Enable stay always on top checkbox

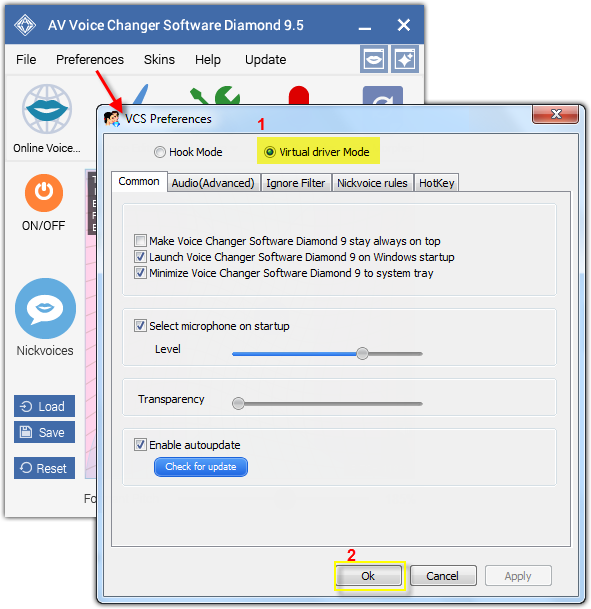tap(140, 241)
